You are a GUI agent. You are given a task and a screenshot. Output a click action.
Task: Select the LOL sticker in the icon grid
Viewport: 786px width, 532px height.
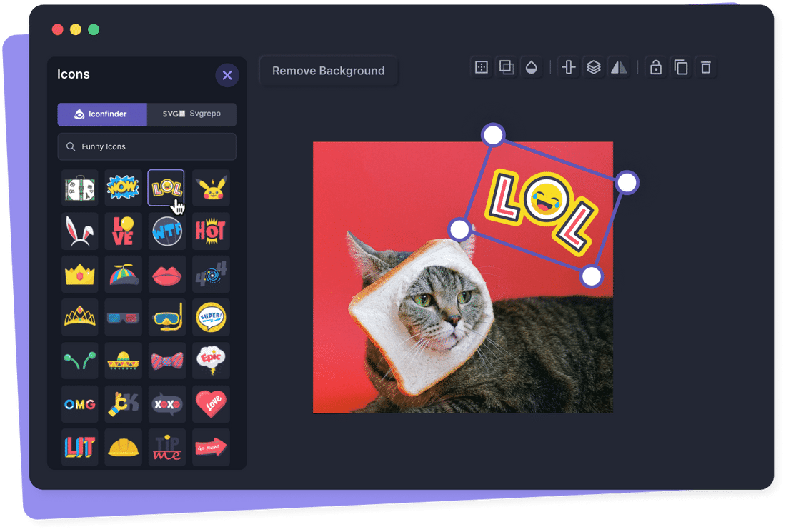click(x=166, y=188)
